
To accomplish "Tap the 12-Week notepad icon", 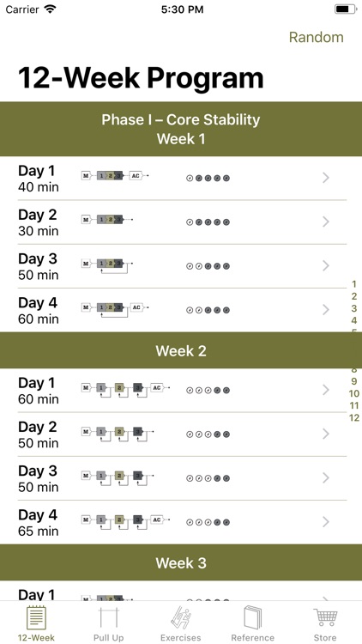I will click(36, 617).
